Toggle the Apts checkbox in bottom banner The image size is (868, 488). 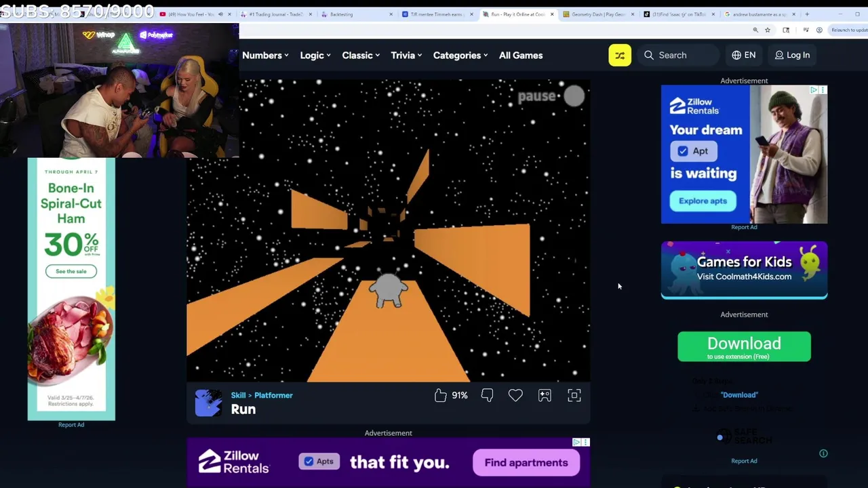(x=309, y=462)
